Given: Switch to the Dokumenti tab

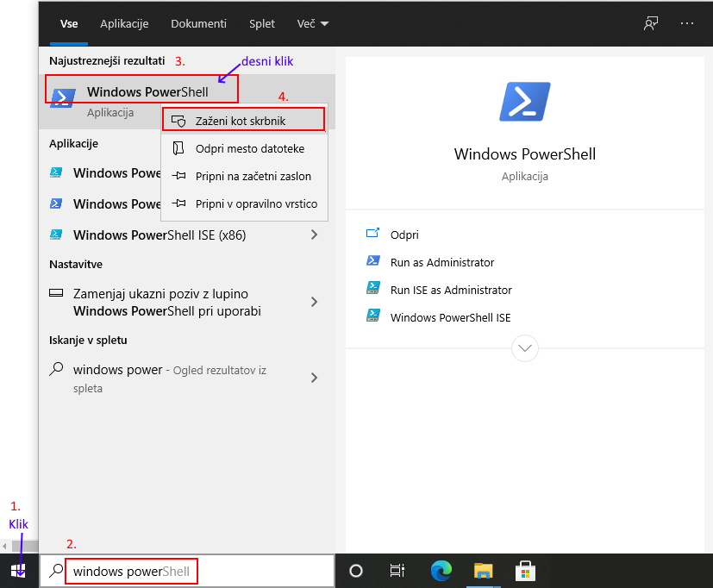Looking at the screenshot, I should [198, 23].
